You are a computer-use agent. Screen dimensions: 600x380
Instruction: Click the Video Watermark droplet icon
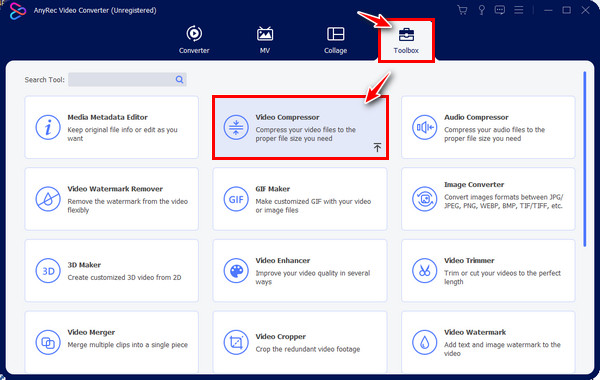pos(424,342)
